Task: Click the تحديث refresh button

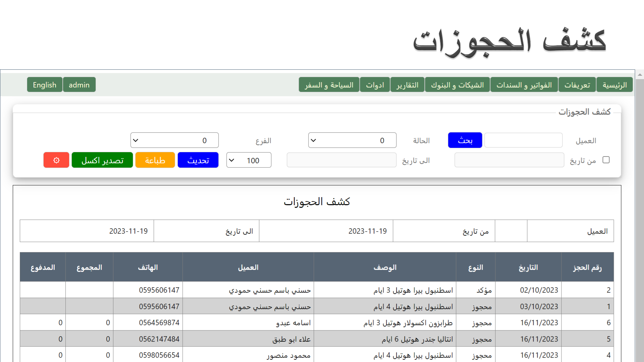Action: tap(198, 160)
